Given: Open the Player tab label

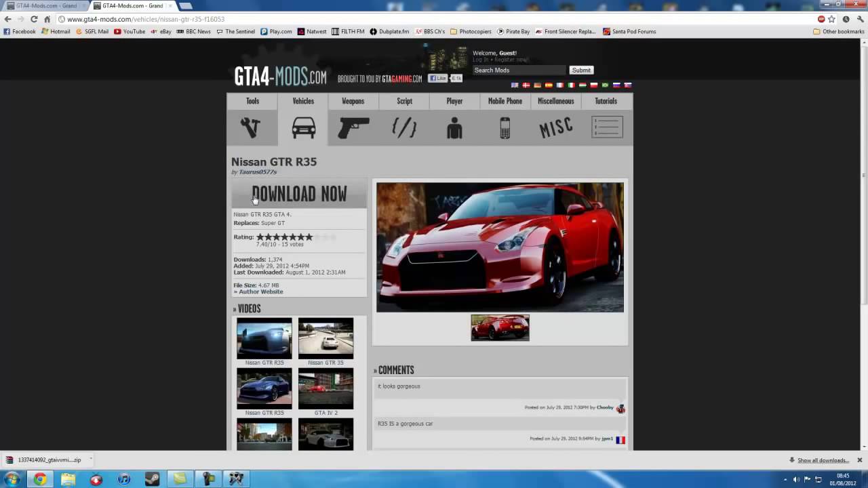Looking at the screenshot, I should point(454,101).
